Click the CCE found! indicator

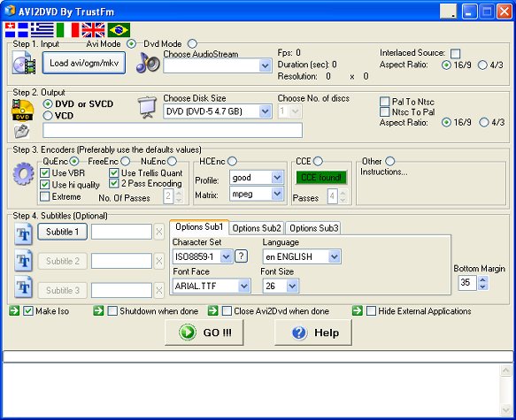coord(321,178)
